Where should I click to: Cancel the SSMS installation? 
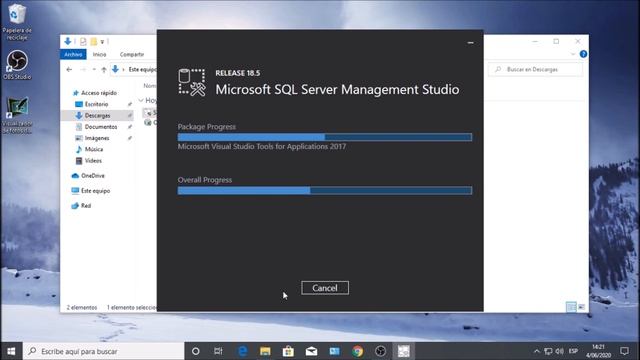point(325,288)
